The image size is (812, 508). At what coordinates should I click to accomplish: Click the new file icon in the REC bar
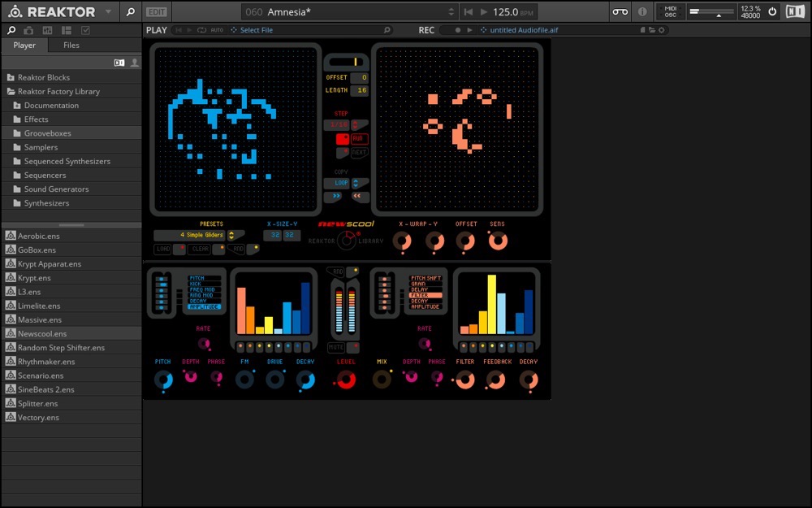[x=642, y=30]
